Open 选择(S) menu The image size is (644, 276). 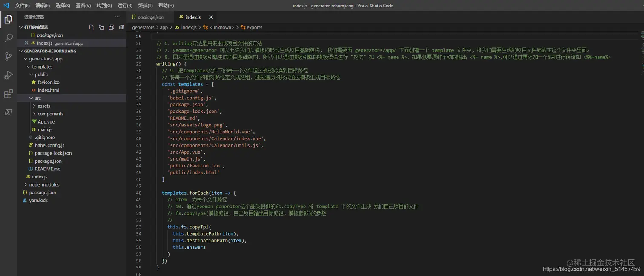pyautogui.click(x=63, y=6)
